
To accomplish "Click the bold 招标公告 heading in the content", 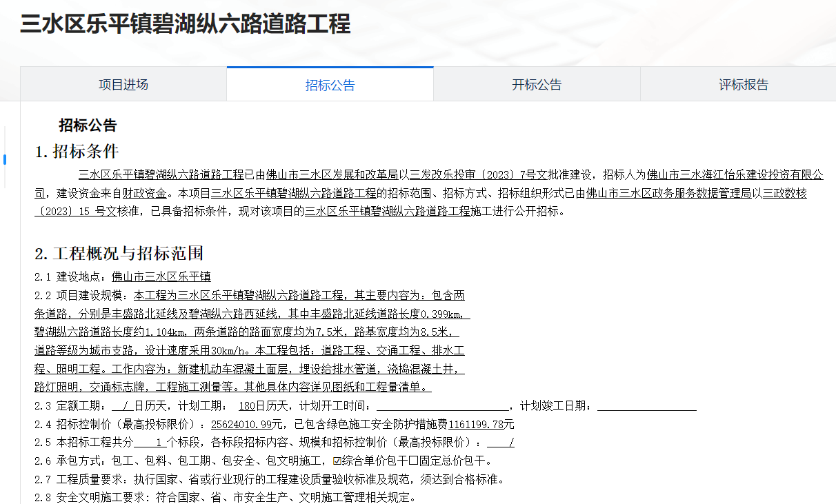I will pos(88,125).
